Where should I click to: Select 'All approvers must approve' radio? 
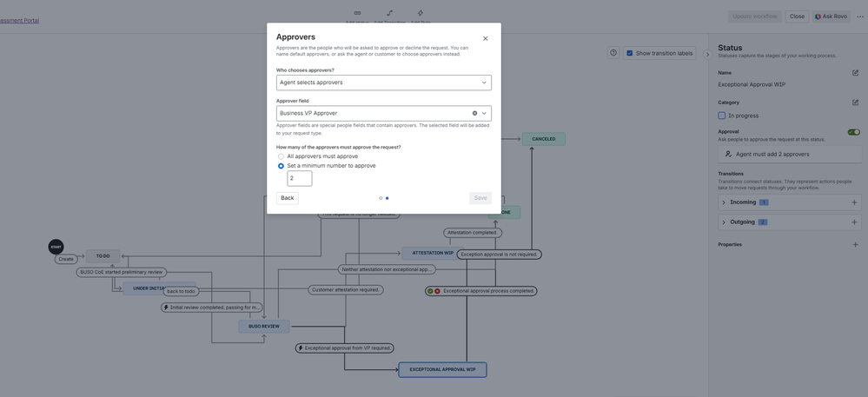coord(281,156)
